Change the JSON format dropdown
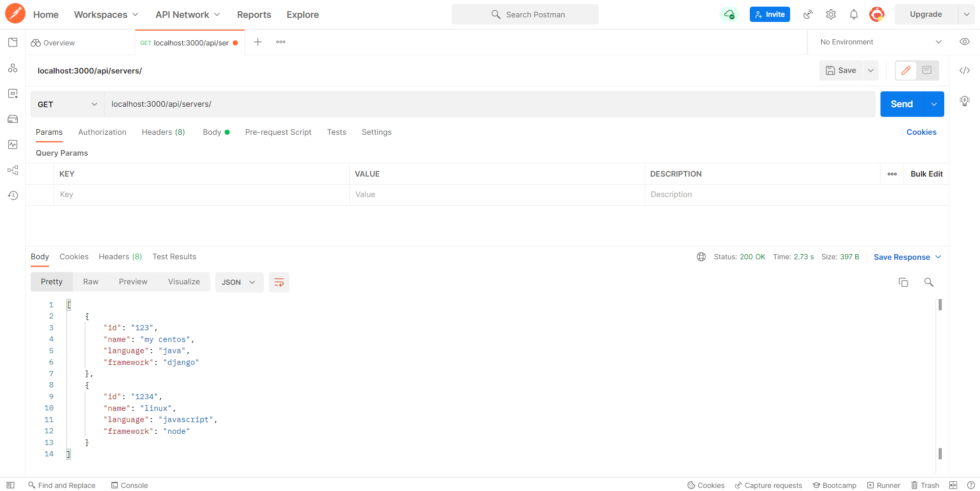This screenshot has width=980, height=491. tap(239, 282)
